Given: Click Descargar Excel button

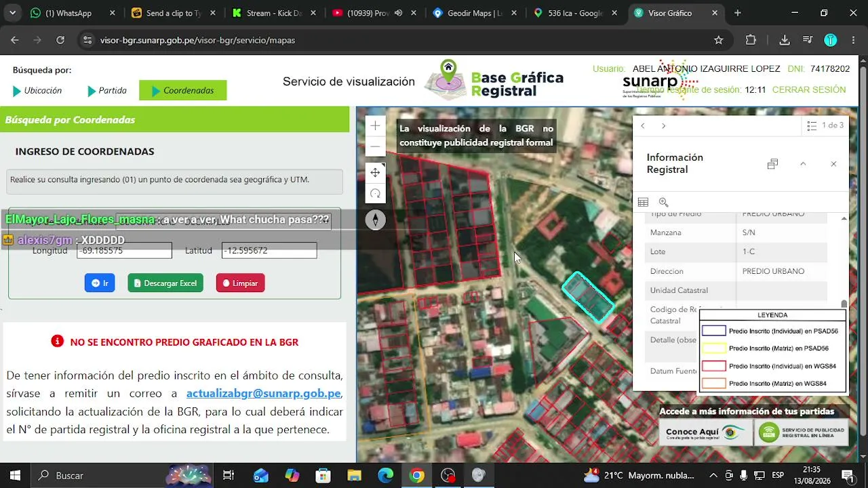Looking at the screenshot, I should [x=165, y=283].
